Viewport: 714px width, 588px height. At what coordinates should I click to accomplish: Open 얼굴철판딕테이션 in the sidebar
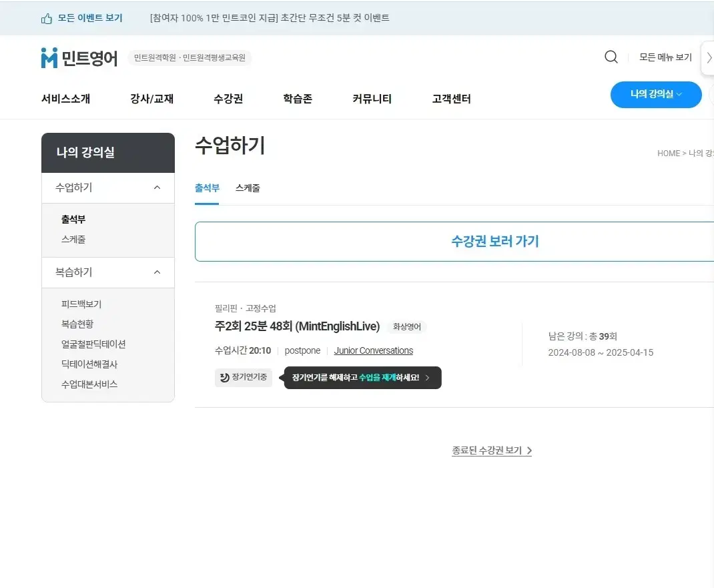(x=93, y=344)
